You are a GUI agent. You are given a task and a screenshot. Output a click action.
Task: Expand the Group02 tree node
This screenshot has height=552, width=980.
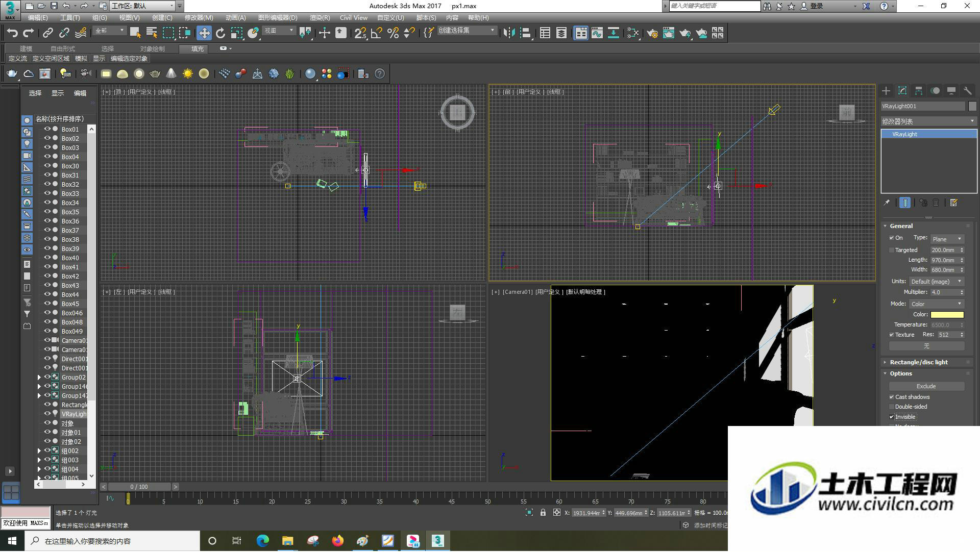[x=39, y=378]
